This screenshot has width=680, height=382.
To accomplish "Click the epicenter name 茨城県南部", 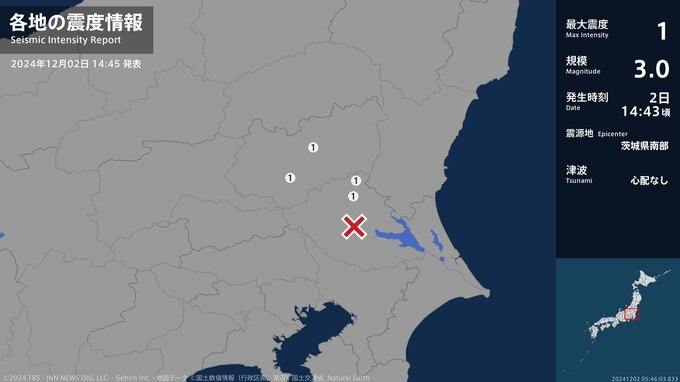I will coord(644,146).
